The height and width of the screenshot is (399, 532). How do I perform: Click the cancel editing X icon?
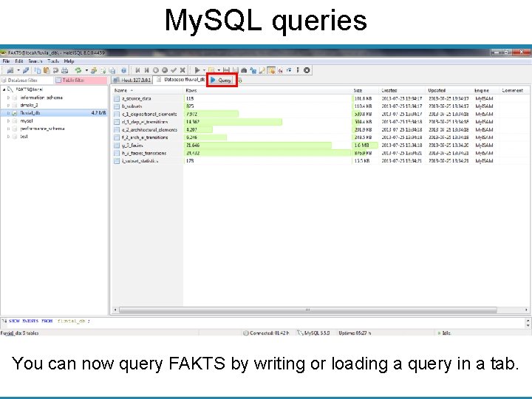click(x=183, y=70)
